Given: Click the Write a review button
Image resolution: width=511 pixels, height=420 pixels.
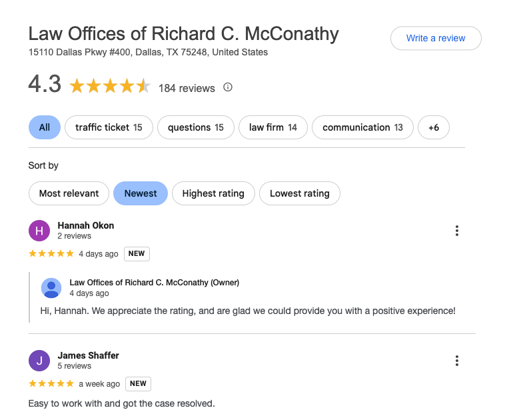Looking at the screenshot, I should (x=436, y=38).
